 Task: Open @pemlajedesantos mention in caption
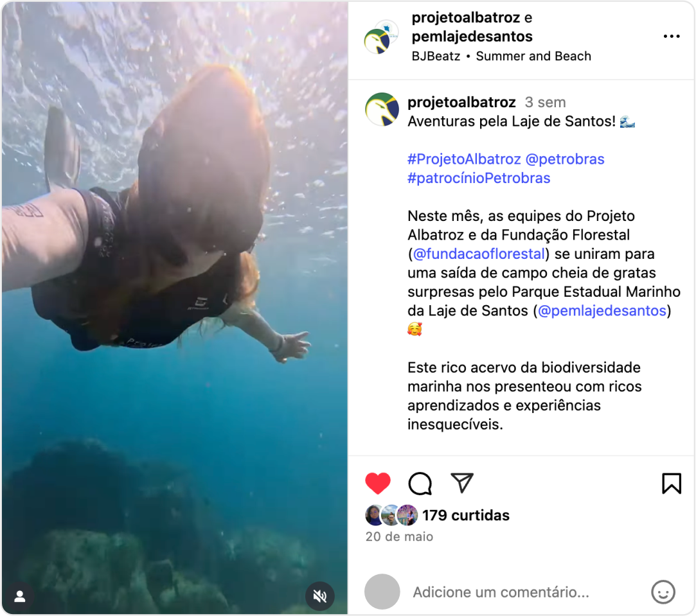(x=602, y=311)
